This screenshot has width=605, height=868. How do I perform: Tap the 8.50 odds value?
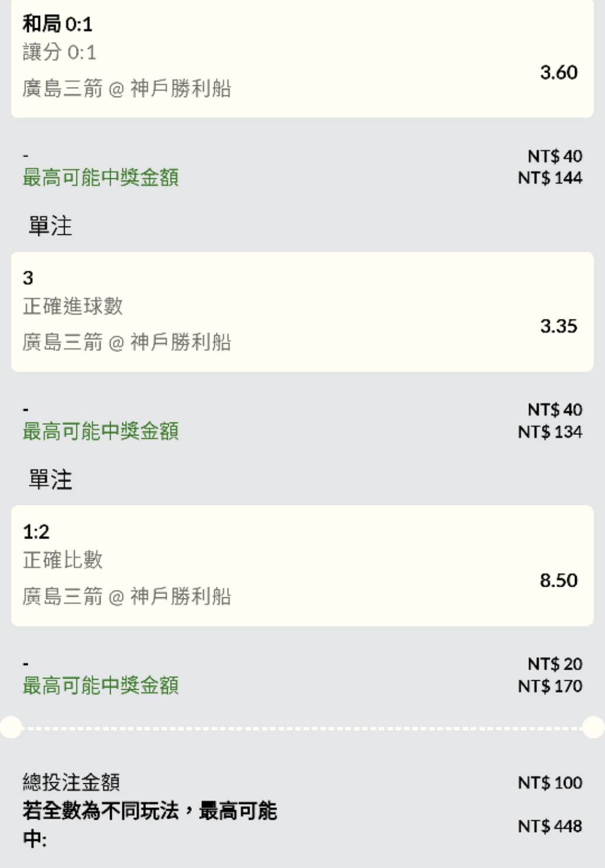(559, 580)
